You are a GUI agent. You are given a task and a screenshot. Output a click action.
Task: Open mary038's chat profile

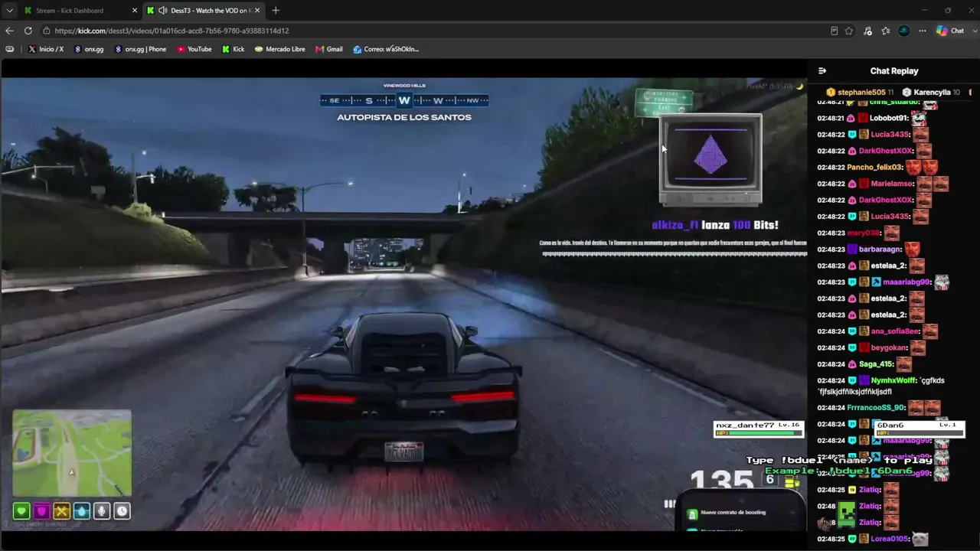pos(863,233)
